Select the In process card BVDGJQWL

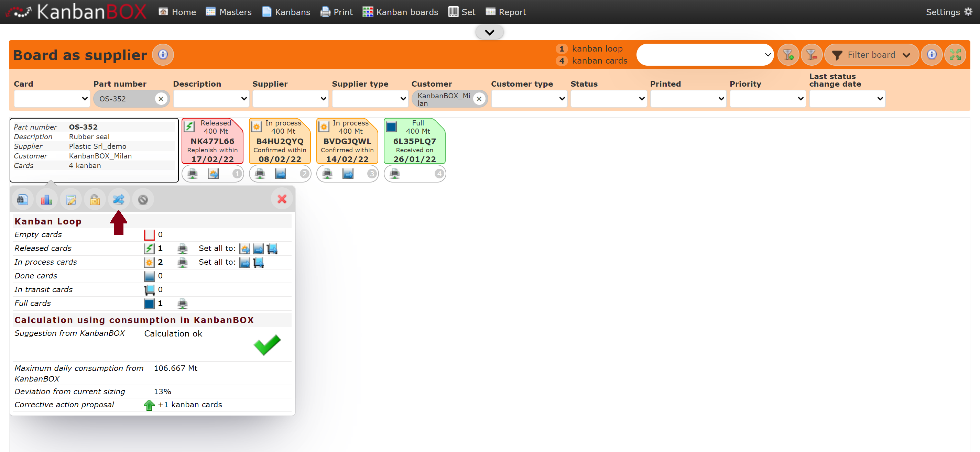347,141
